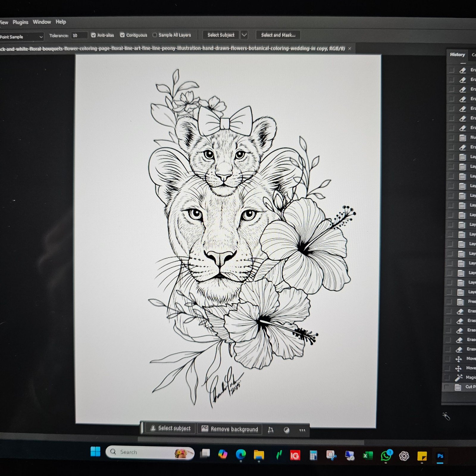This screenshot has height=476, width=476.
Task: Click the transform selection icon in contextual bar
Action: pos(270,430)
